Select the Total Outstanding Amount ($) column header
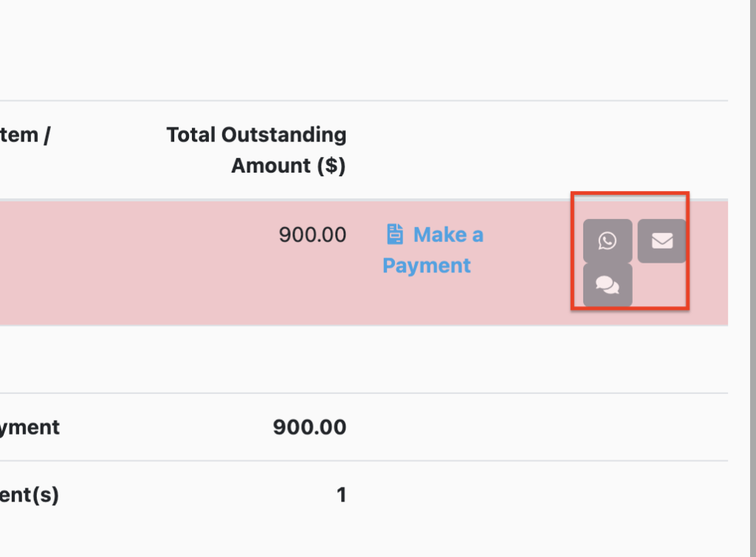 [x=256, y=150]
